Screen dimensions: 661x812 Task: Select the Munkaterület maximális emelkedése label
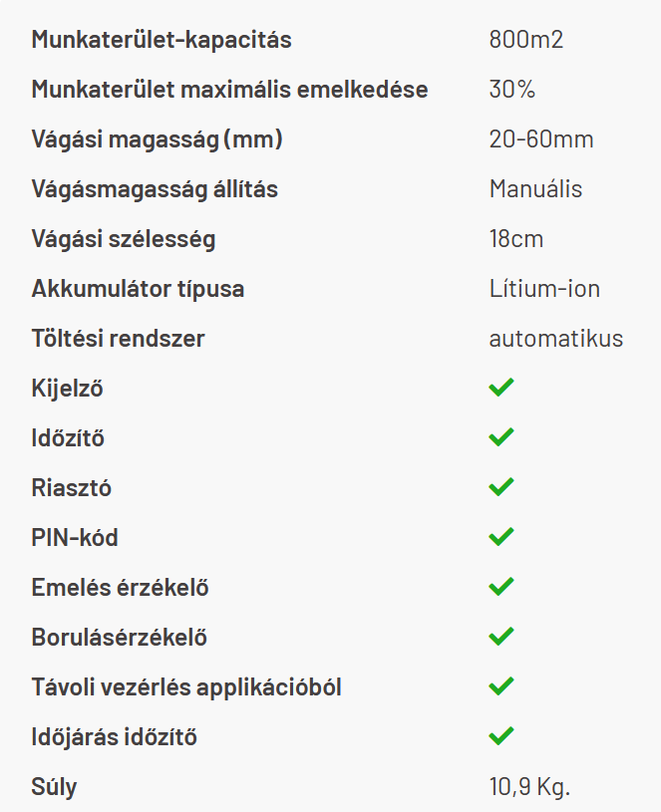(230, 89)
